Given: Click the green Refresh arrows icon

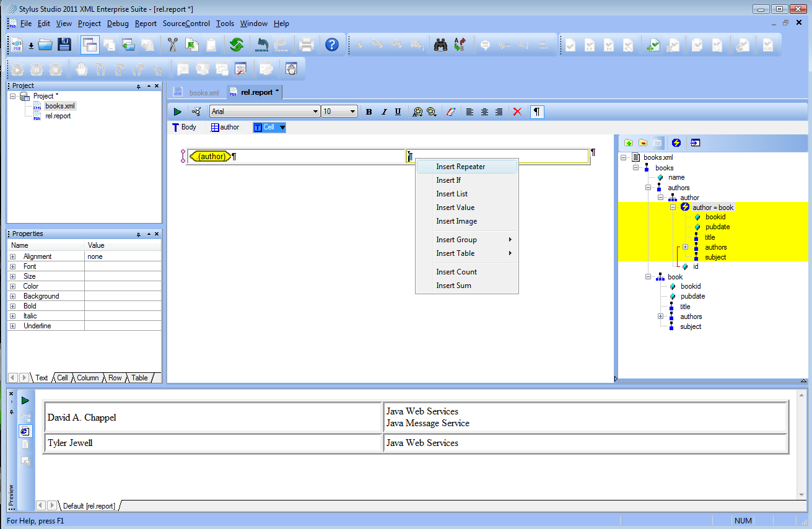Looking at the screenshot, I should click(236, 45).
